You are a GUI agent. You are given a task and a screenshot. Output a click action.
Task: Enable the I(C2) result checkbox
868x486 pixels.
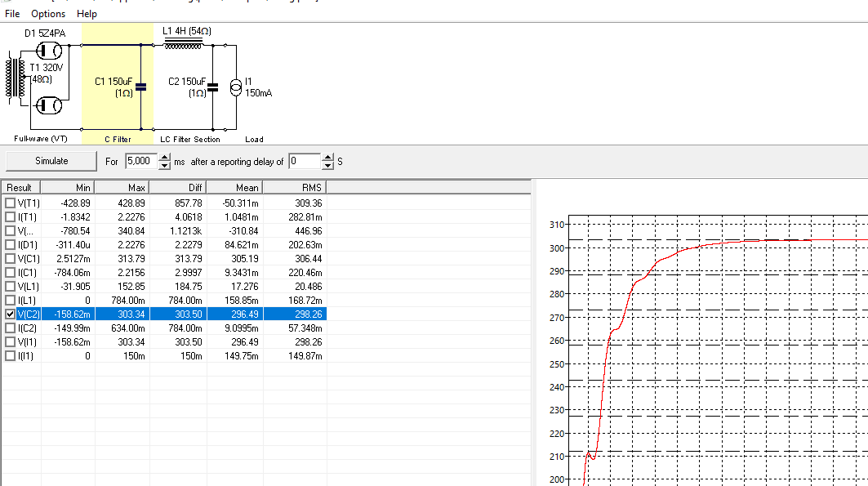pos(10,328)
